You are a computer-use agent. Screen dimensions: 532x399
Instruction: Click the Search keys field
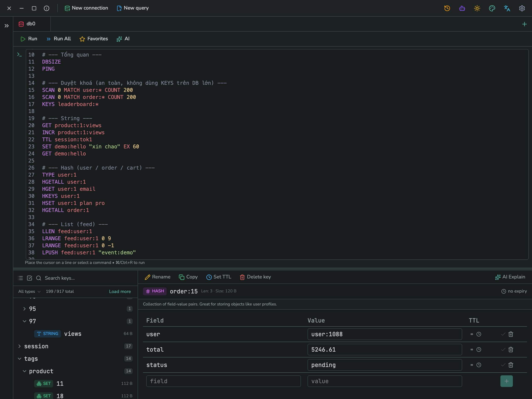(89, 278)
